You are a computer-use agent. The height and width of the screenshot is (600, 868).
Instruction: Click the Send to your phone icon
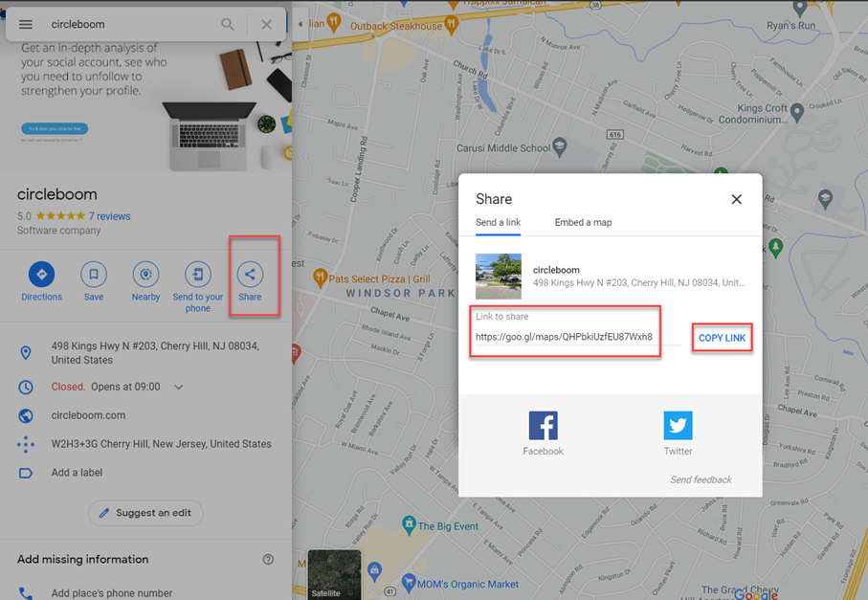pos(197,276)
